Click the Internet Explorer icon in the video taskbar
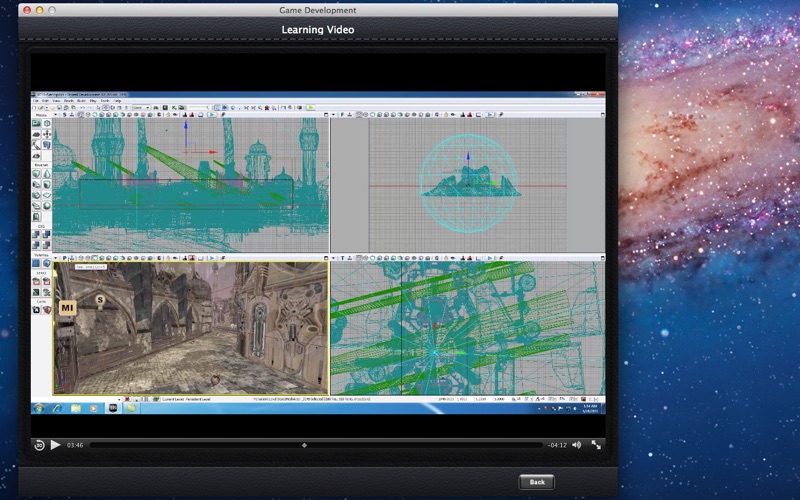The height and width of the screenshot is (500, 800). (58, 408)
